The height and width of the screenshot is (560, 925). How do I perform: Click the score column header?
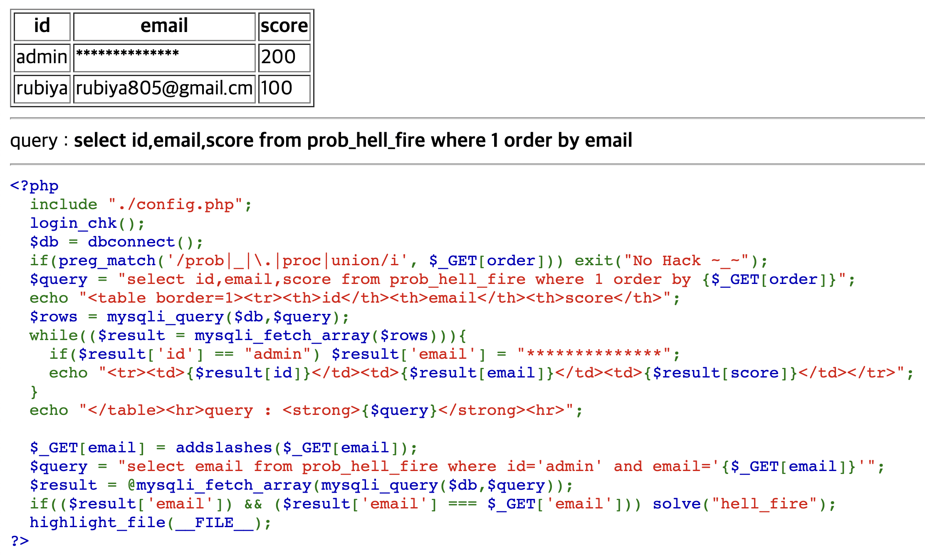pyautogui.click(x=284, y=26)
